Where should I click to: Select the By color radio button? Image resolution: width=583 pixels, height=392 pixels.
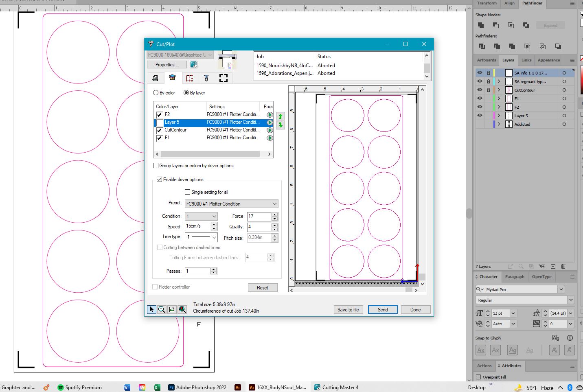(156, 93)
